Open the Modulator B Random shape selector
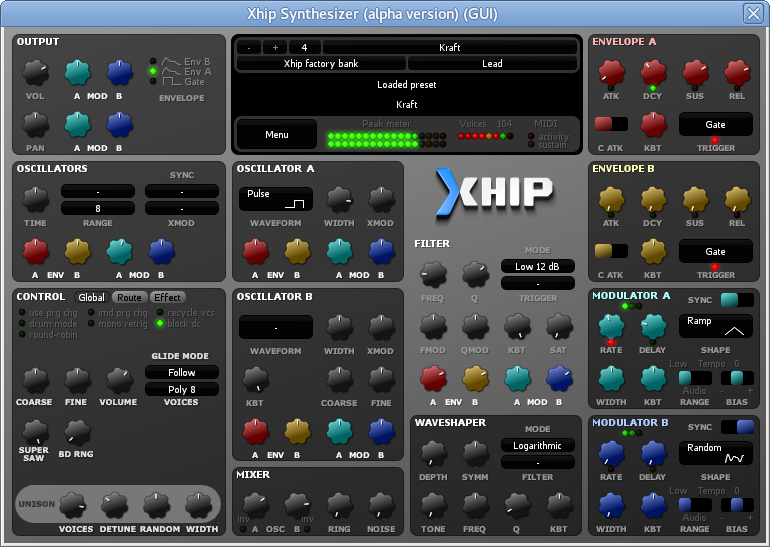 pos(715,453)
